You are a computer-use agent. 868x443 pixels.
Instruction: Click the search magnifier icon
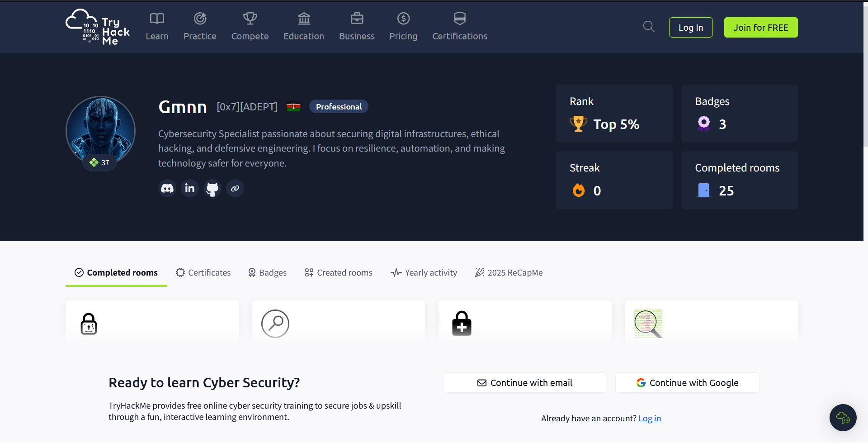pyautogui.click(x=649, y=27)
